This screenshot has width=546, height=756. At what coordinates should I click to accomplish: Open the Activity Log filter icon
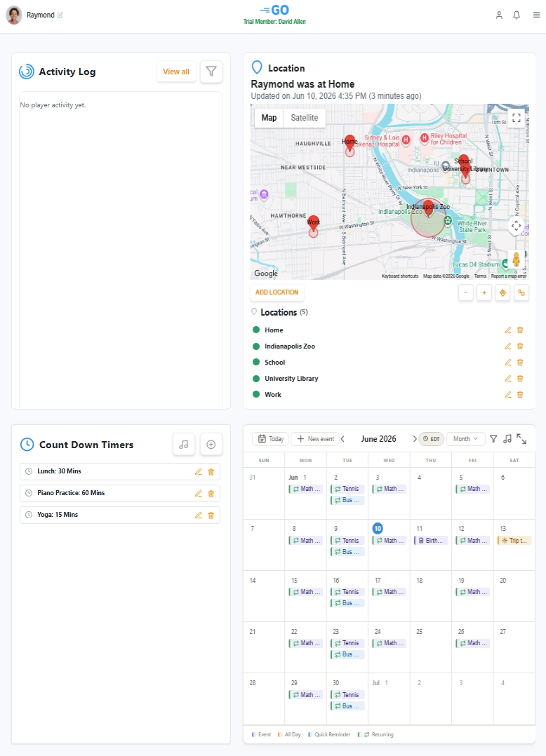[x=211, y=72]
